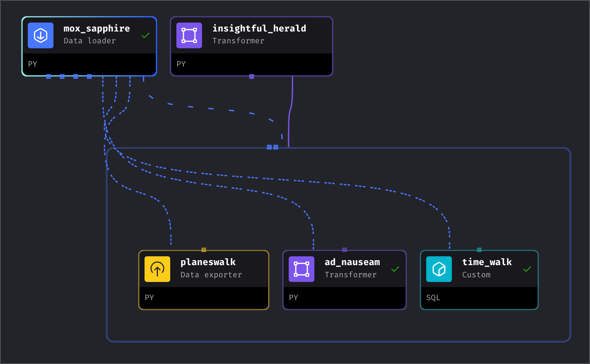This screenshot has height=364, width=590.
Task: Click the insightful_herald transformer icon
Action: [x=189, y=35]
